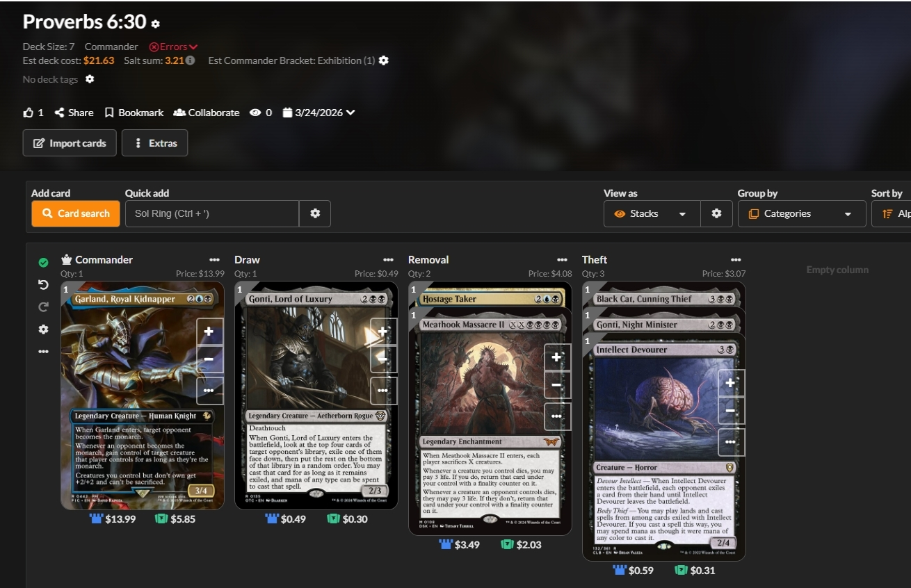This screenshot has width=911, height=588.
Task: Open sidebar more options ellipsis
Action: [43, 352]
